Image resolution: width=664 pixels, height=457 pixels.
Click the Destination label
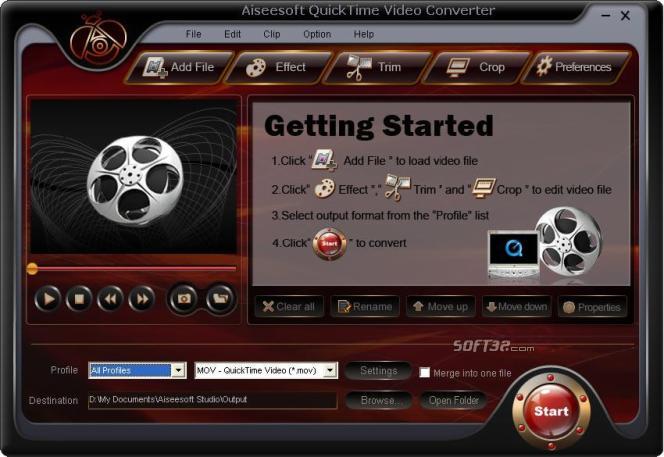coord(53,400)
